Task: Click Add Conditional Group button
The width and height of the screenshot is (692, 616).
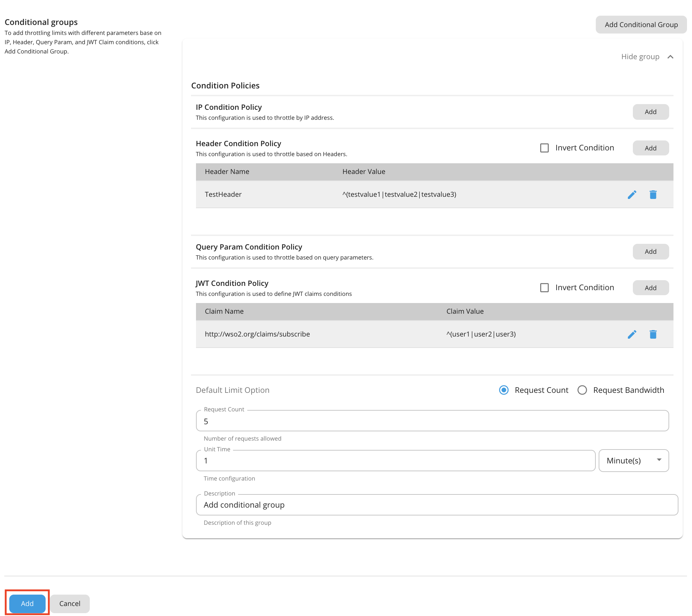Action: click(x=641, y=25)
